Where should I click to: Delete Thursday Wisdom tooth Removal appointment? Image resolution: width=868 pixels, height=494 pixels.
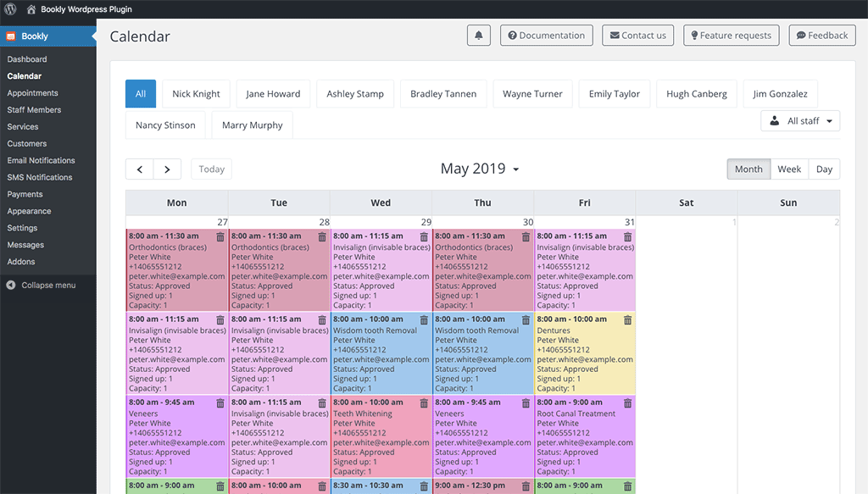pos(526,319)
